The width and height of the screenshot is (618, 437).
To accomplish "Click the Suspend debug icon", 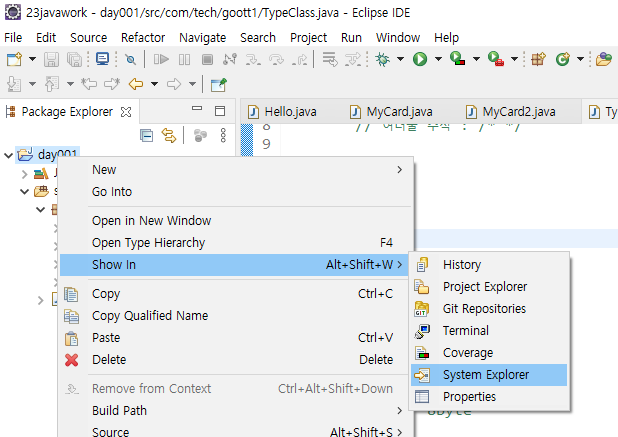I will [x=184, y=60].
